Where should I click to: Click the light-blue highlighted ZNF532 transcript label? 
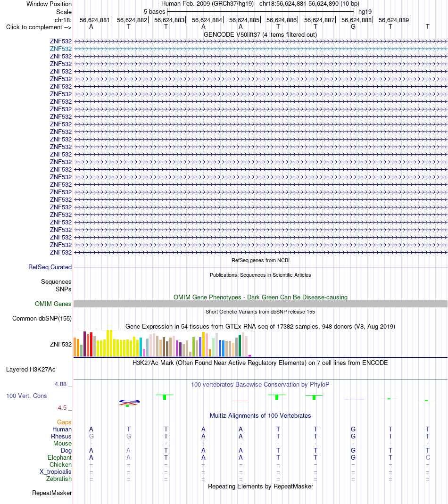pos(61,49)
